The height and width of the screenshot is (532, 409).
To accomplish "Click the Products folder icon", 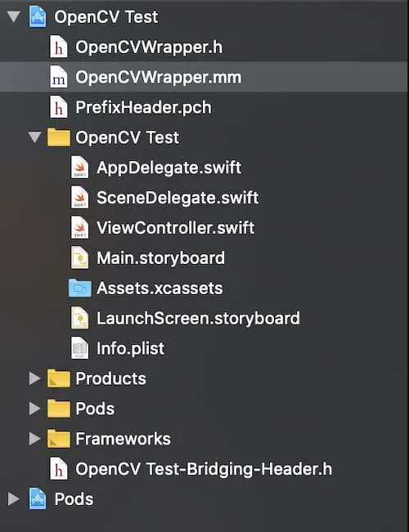I will (59, 378).
